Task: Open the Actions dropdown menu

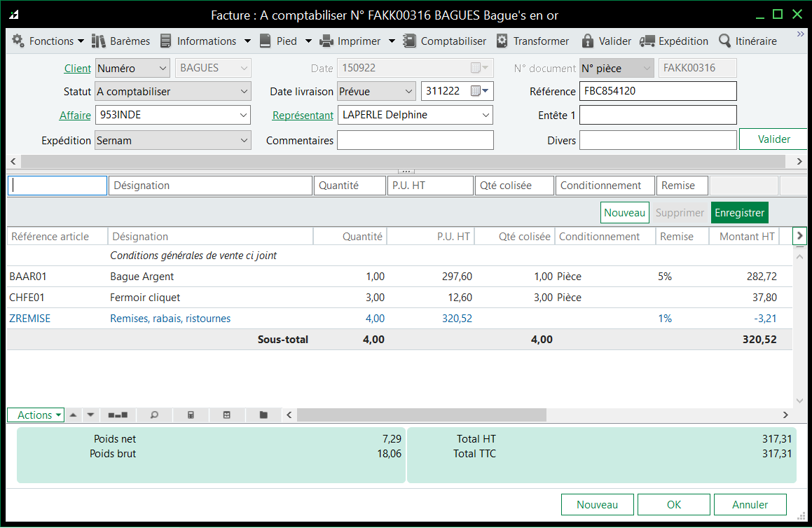Action: click(x=36, y=415)
